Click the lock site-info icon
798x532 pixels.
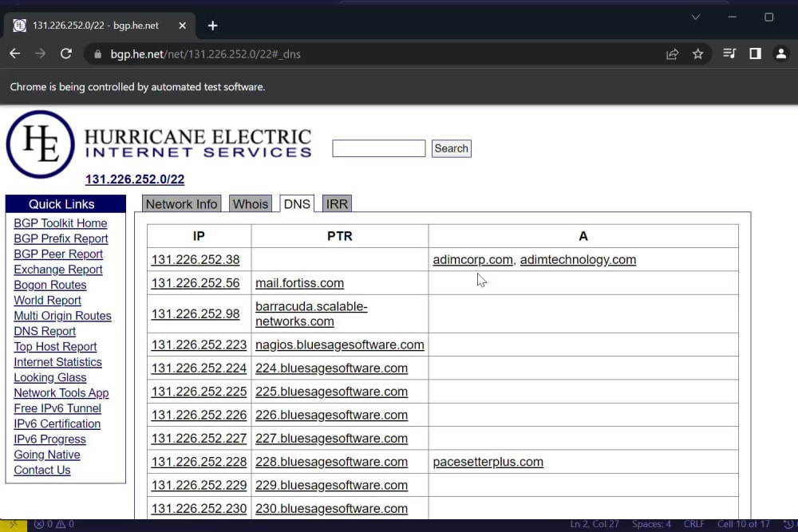pyautogui.click(x=97, y=54)
